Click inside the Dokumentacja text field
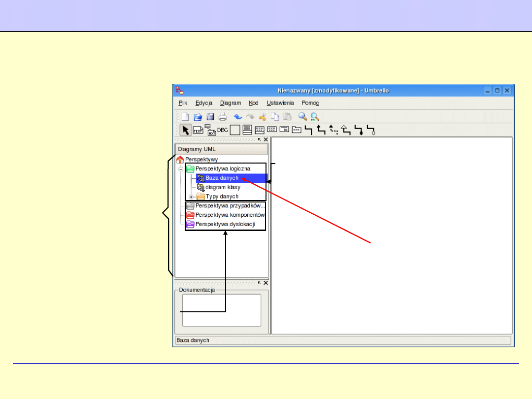The height and width of the screenshot is (399, 532). [221, 310]
